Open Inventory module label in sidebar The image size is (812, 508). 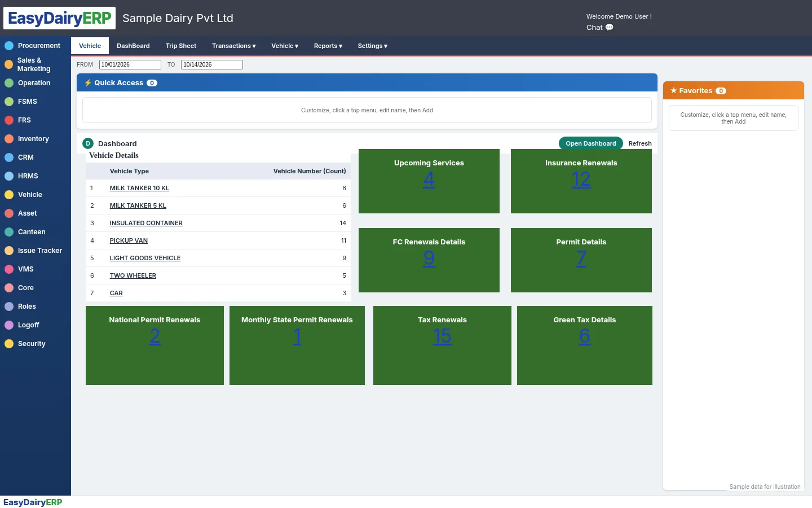pyautogui.click(x=33, y=139)
